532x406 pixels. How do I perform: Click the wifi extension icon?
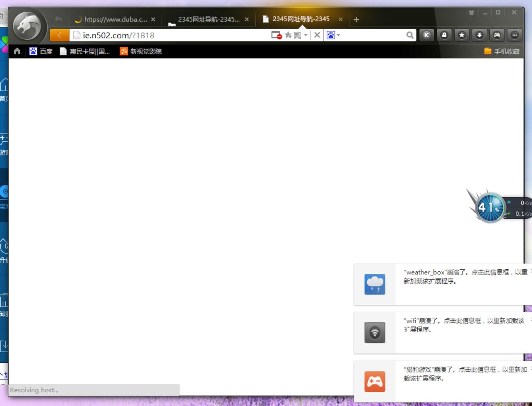[x=375, y=333]
